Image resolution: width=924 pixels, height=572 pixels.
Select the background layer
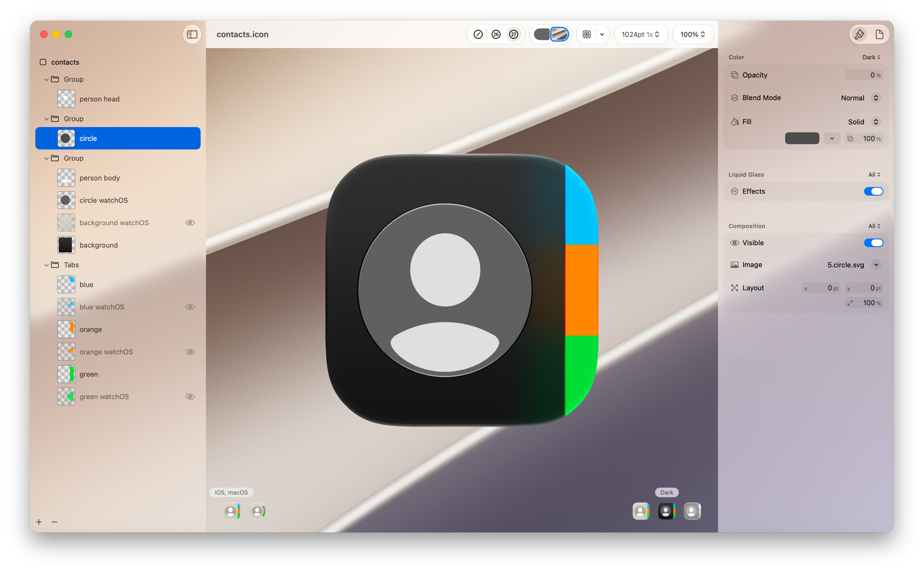[x=118, y=245]
